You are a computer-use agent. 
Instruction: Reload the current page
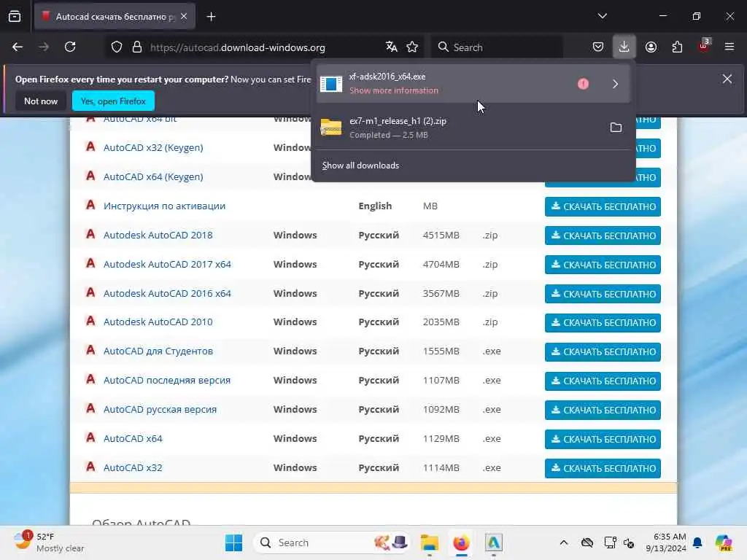click(70, 47)
